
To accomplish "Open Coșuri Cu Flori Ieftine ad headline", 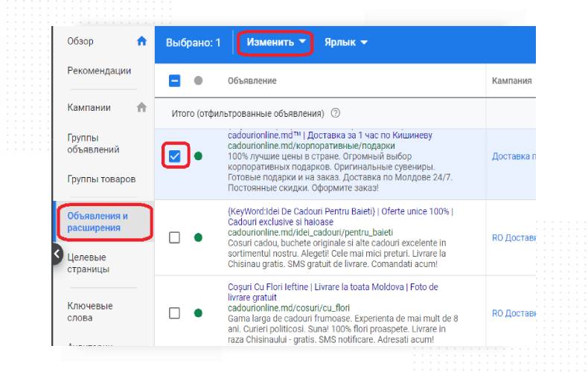I will (333, 292).
